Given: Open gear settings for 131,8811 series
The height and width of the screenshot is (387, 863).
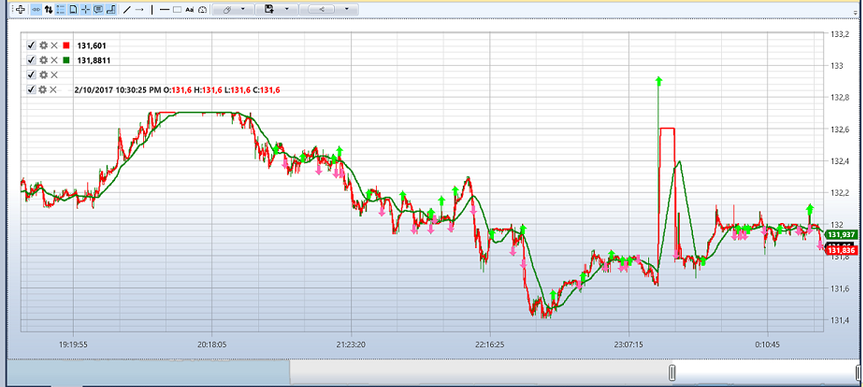Looking at the screenshot, I should point(43,61).
